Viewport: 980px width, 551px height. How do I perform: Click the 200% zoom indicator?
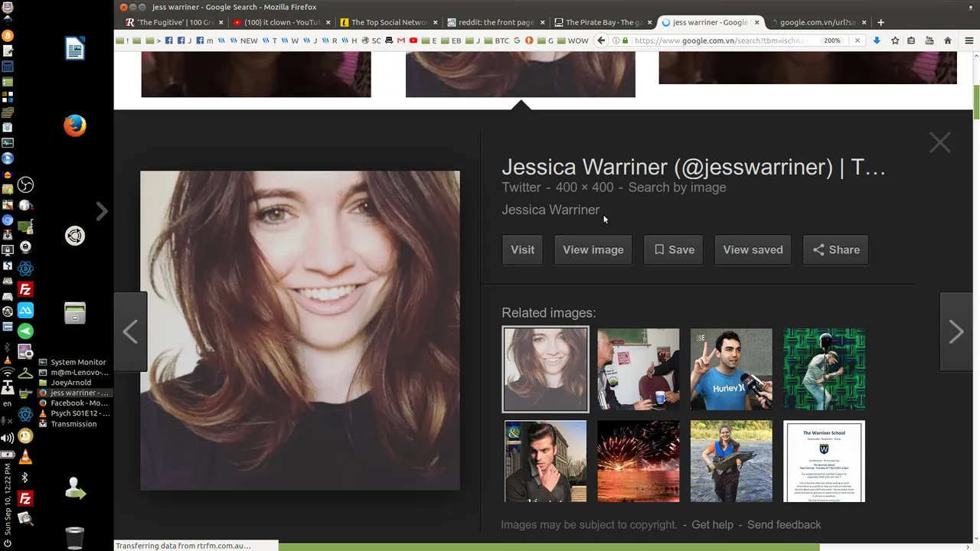click(832, 41)
